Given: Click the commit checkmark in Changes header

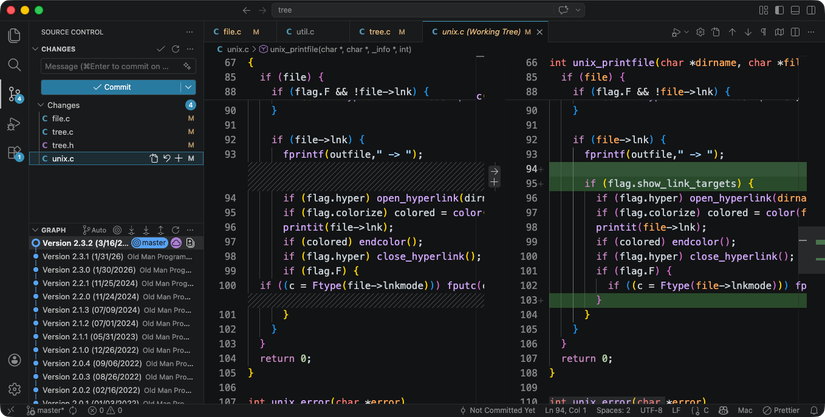Looking at the screenshot, I should coord(160,49).
